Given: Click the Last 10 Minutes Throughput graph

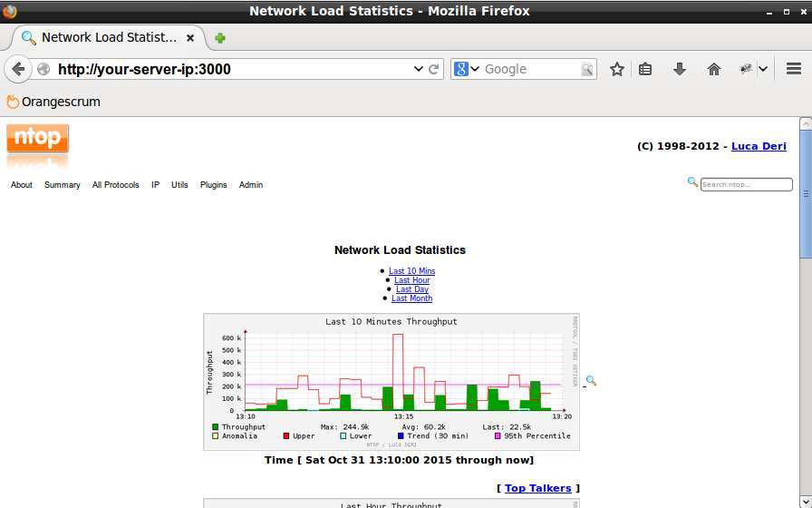Looking at the screenshot, I should click(391, 382).
